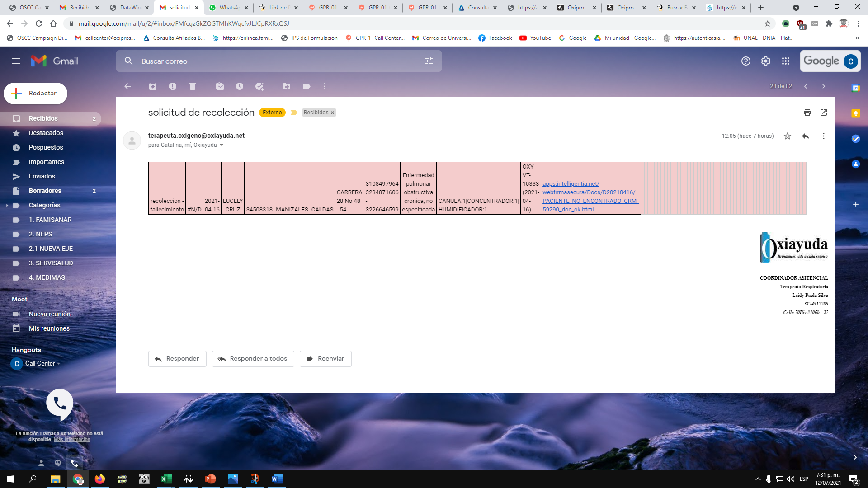This screenshot has height=488, width=868.
Task: Snooze this email with the clock icon
Action: 240,86
